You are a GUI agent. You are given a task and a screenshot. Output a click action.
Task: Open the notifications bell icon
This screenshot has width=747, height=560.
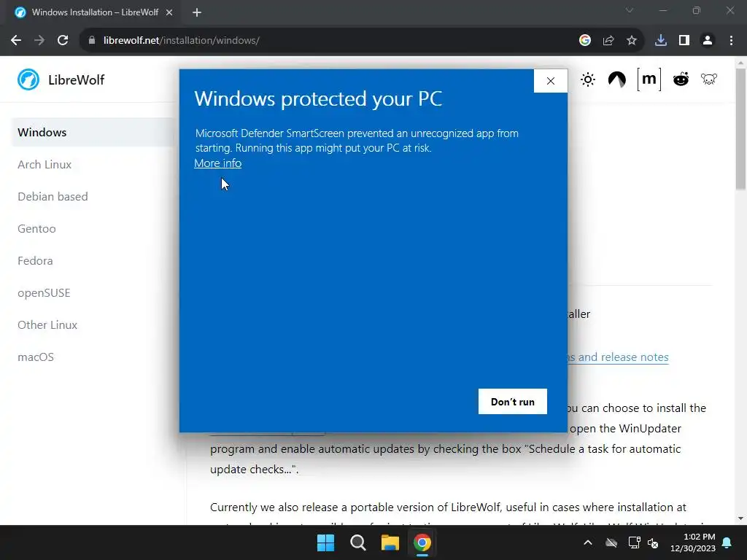[727, 542]
